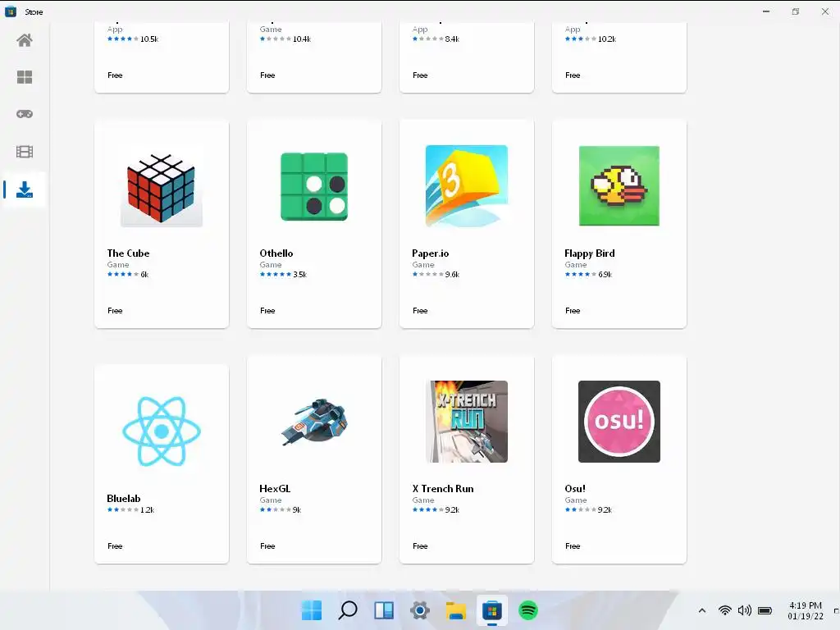Click Free price on X Trench Run card

click(x=420, y=546)
